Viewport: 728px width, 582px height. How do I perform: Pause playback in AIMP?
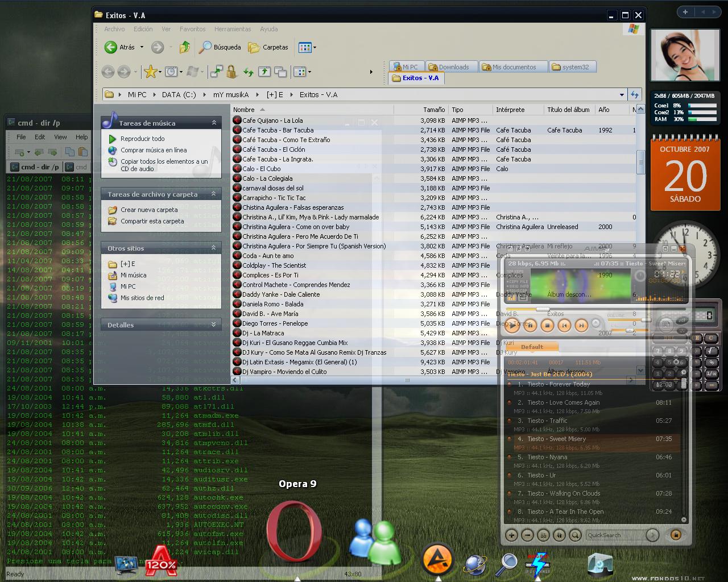point(530,325)
